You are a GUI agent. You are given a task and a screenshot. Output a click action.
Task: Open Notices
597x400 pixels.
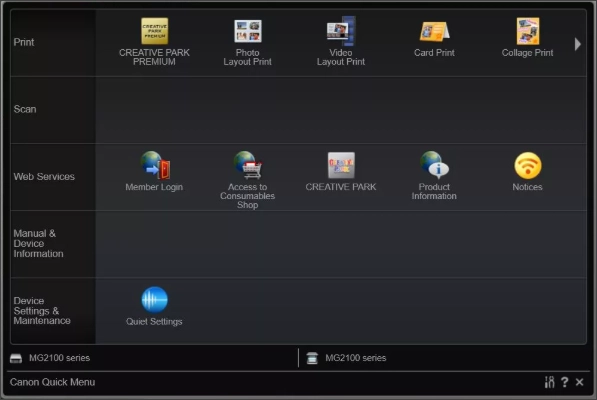click(x=527, y=166)
